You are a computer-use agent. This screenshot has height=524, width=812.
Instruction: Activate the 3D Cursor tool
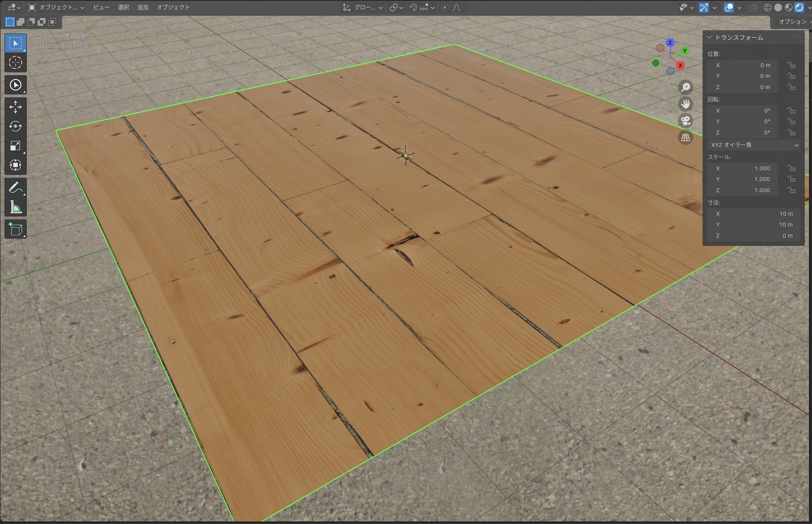[x=15, y=63]
